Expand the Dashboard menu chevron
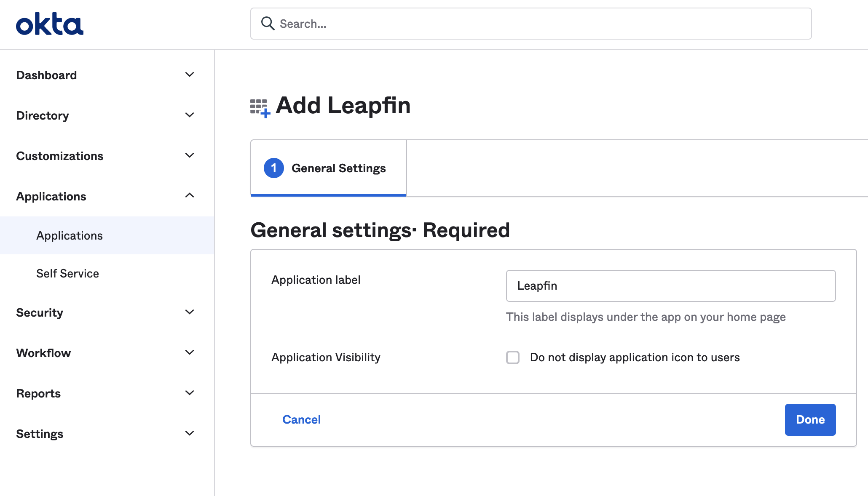868x496 pixels. coord(190,75)
